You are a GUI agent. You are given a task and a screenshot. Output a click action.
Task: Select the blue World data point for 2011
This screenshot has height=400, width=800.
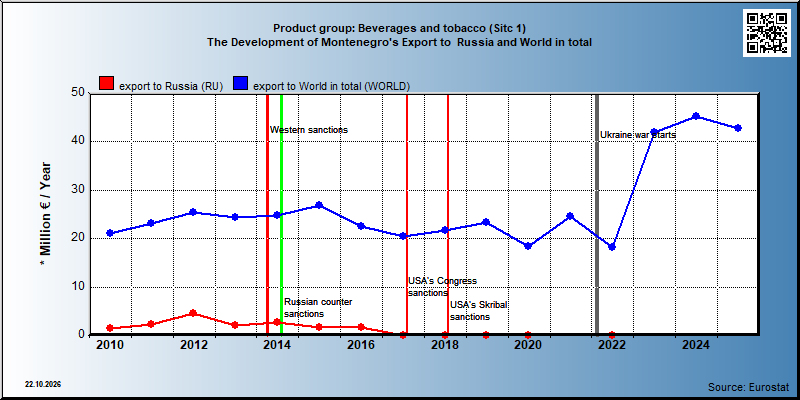click(151, 223)
